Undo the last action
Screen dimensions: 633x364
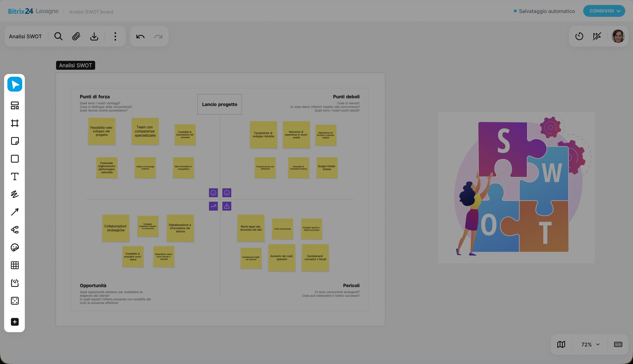tap(140, 36)
